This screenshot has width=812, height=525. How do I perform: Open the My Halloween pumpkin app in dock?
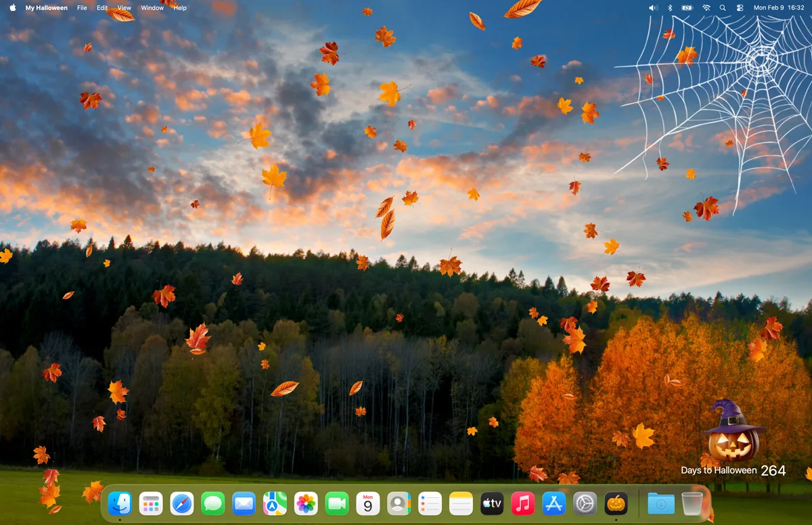point(616,503)
